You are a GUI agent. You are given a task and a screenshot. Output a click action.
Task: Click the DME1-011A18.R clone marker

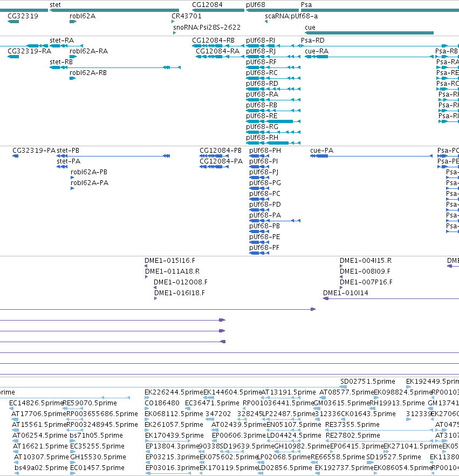pyautogui.click(x=147, y=277)
